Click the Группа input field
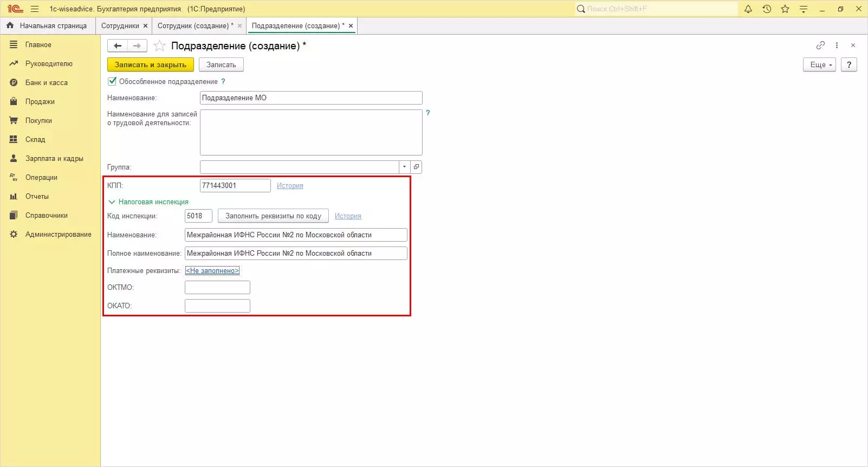The width and height of the screenshot is (868, 467). click(300, 167)
